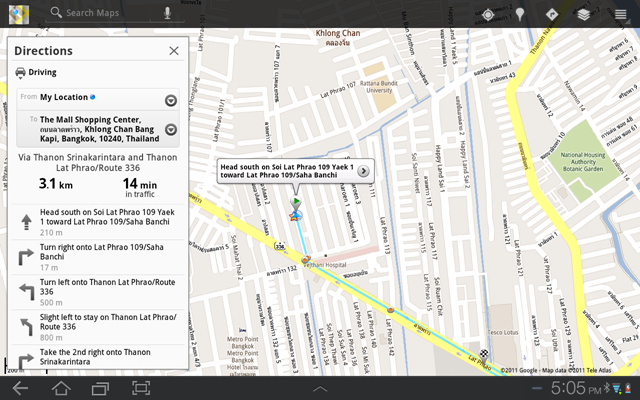Viewport: 640px width, 400px height.
Task: Tap the straight arrow icon for Head south step
Action: [x=27, y=222]
